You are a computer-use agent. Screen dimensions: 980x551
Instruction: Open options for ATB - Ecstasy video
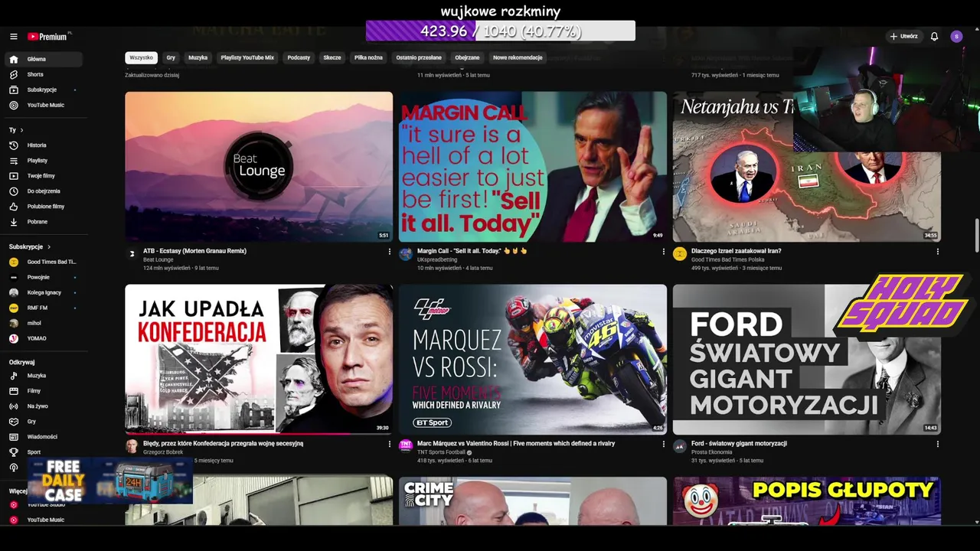[389, 251]
